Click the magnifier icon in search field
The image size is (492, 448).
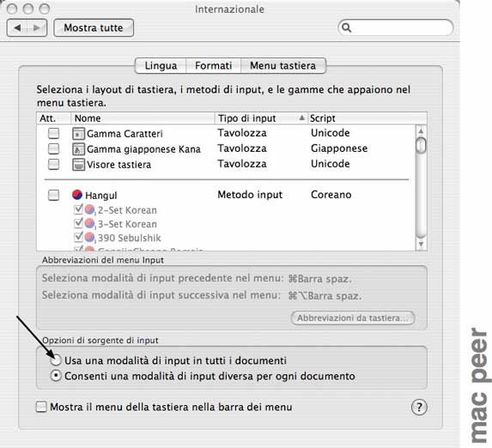tap(346, 27)
